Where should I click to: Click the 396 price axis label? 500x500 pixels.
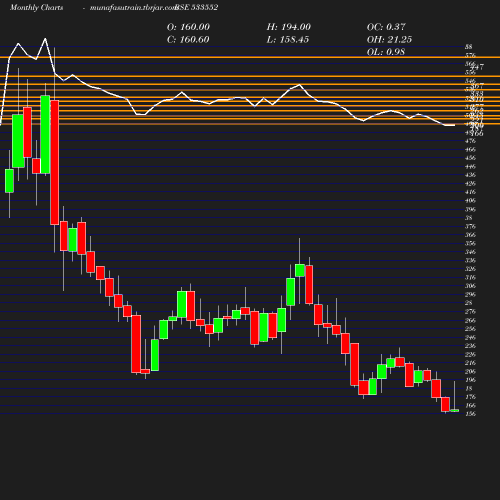[x=470, y=209]
